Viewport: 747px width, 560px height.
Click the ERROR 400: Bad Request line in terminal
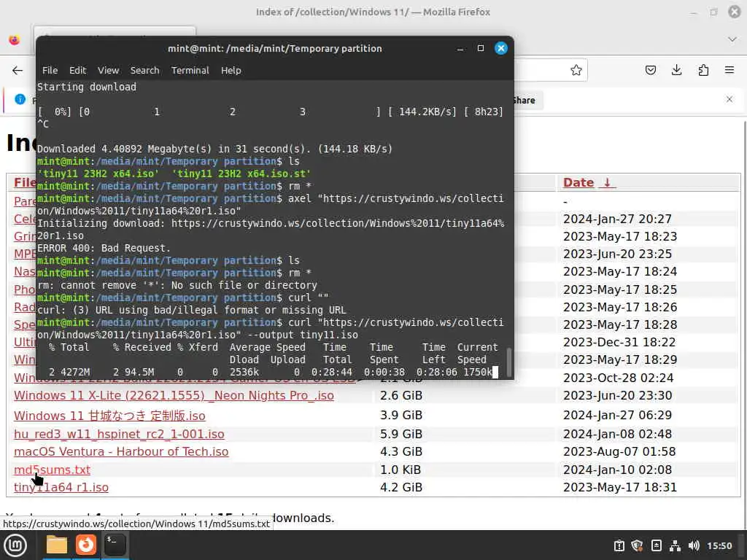(x=104, y=248)
